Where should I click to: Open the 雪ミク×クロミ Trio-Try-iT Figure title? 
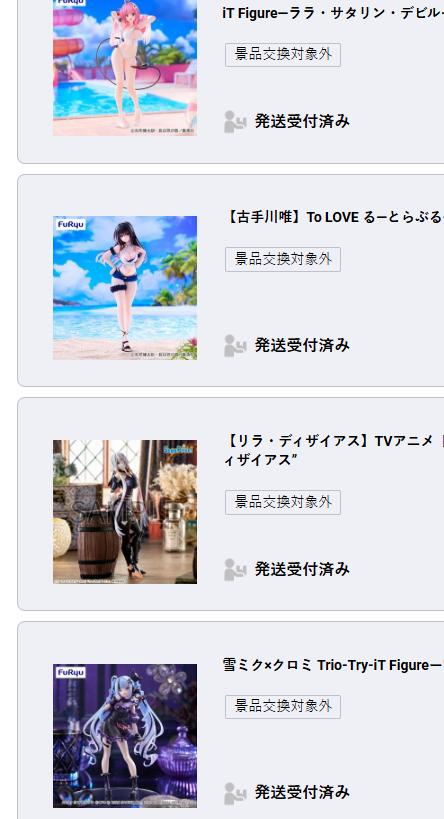[333, 665]
